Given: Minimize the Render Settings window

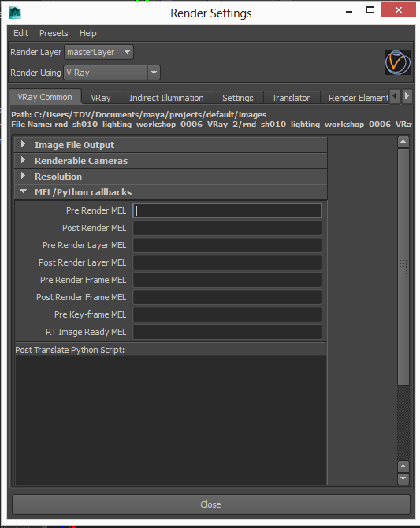Looking at the screenshot, I should click(349, 11).
